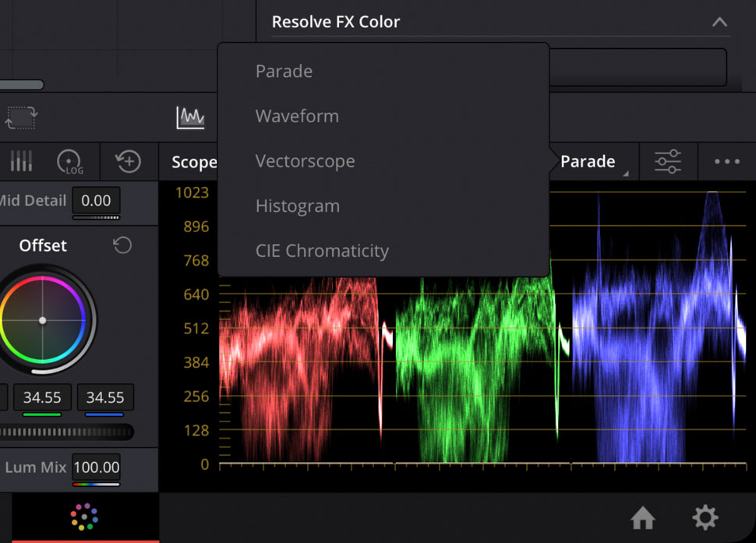Click the blue Offset value 34.55
The image size is (756, 543).
pyautogui.click(x=105, y=397)
